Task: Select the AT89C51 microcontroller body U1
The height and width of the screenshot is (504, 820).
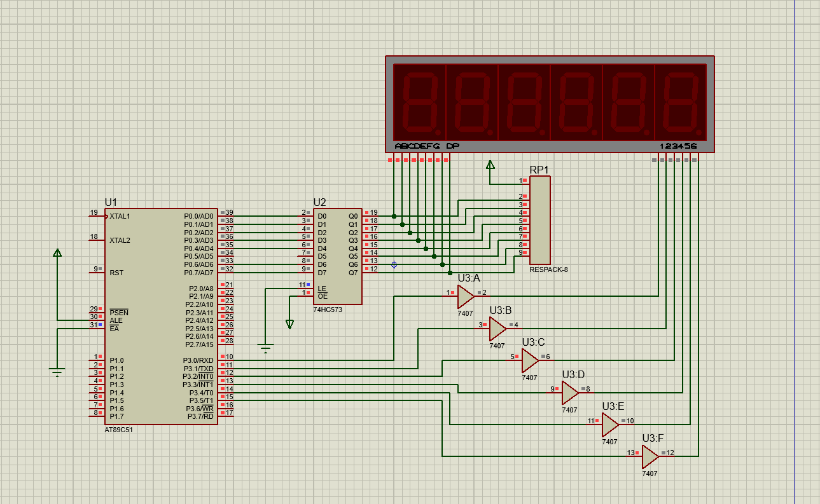Action: tap(162, 316)
